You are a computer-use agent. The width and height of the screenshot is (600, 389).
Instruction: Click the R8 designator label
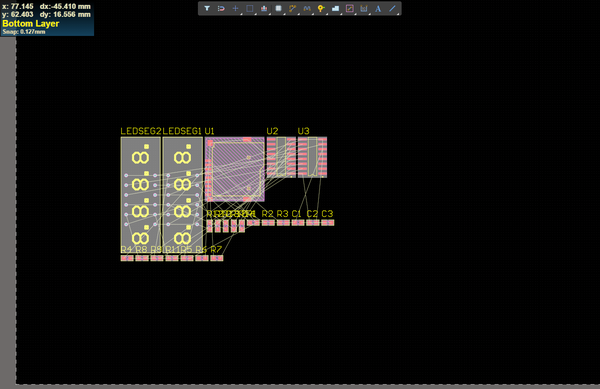(141, 249)
